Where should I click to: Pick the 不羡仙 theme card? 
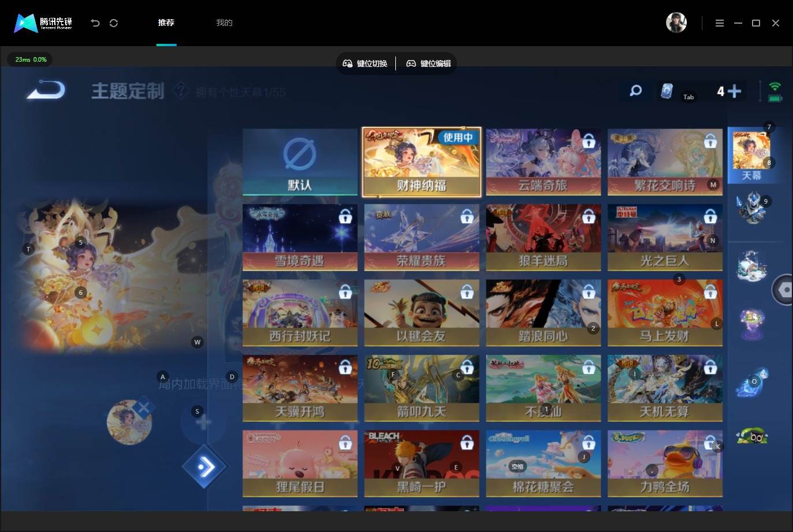543,388
